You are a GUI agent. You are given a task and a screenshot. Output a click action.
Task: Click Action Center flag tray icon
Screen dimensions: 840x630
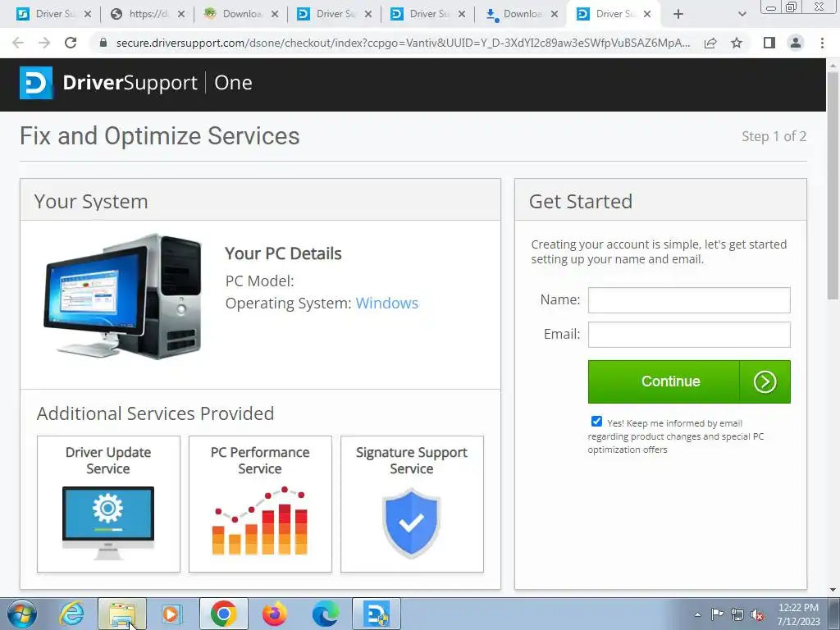coord(717,614)
